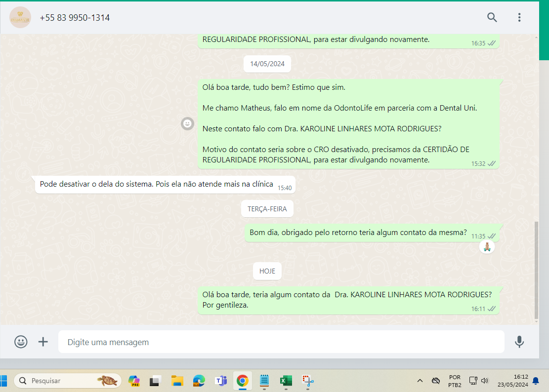Click the emoji reaction button beside Matheus message
Image resolution: width=549 pixels, height=392 pixels.
187,123
